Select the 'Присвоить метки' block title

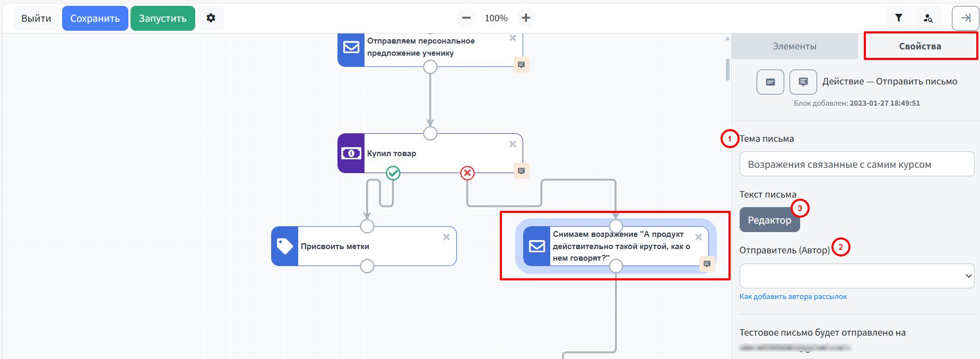[335, 246]
